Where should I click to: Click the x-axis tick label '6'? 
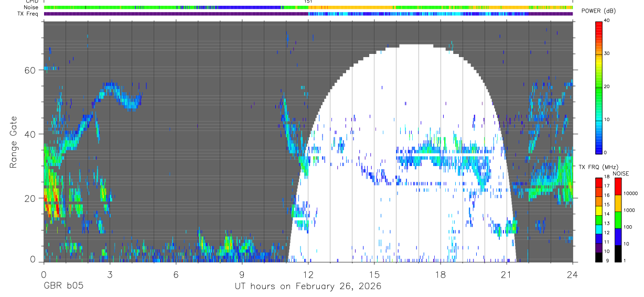176,274
